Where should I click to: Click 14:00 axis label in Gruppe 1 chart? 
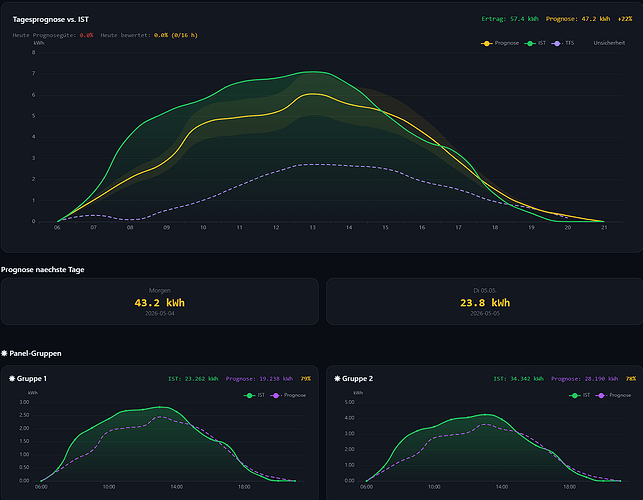pyautogui.click(x=176, y=487)
